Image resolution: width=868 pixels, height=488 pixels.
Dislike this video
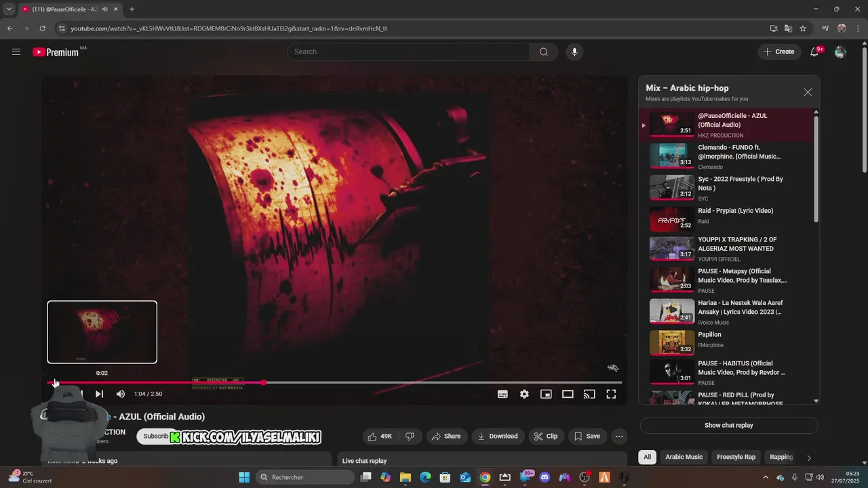coord(410,436)
